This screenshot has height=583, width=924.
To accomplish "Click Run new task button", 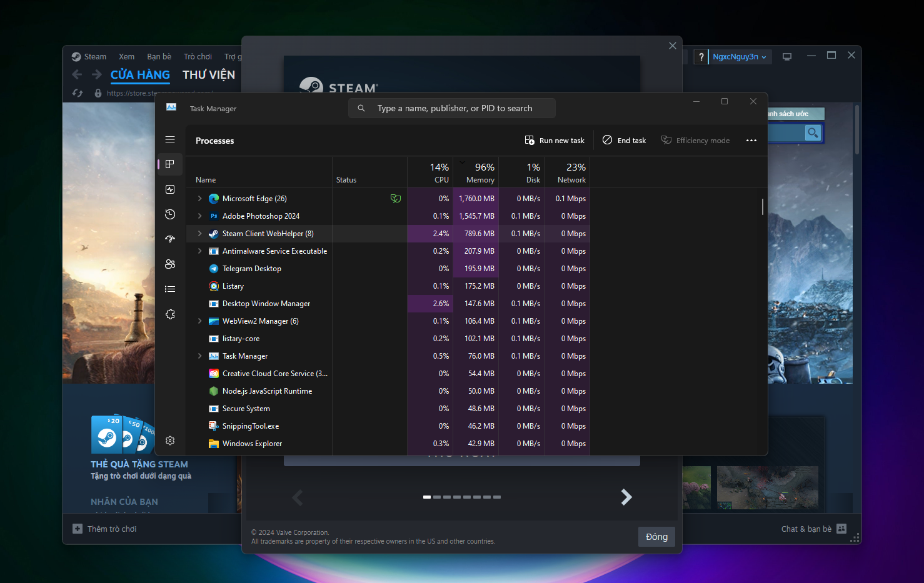I will 555,141.
